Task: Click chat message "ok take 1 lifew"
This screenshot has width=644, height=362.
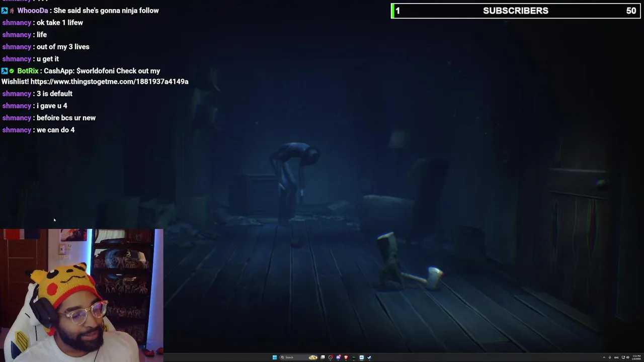Action: [x=60, y=23]
